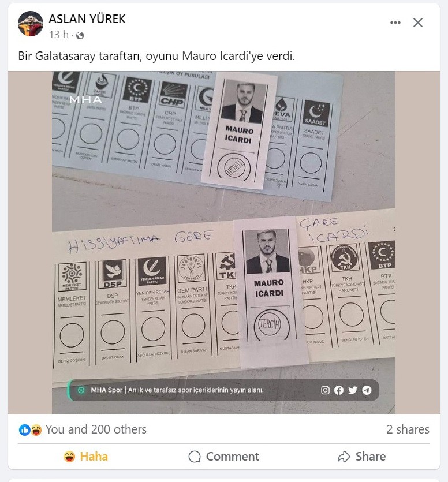Click the Comment speech bubble icon
Screen dimensions: 448x482
point(195,457)
